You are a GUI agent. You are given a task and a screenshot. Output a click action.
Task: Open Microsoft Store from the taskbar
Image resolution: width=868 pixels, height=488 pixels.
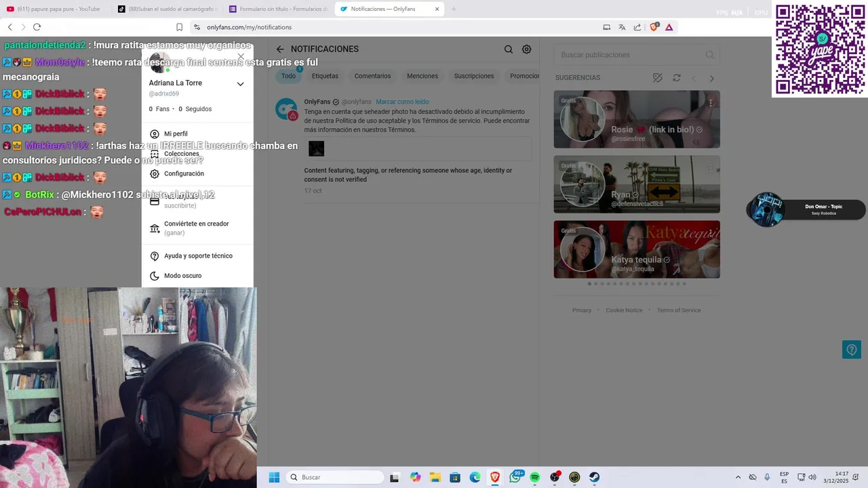455,477
